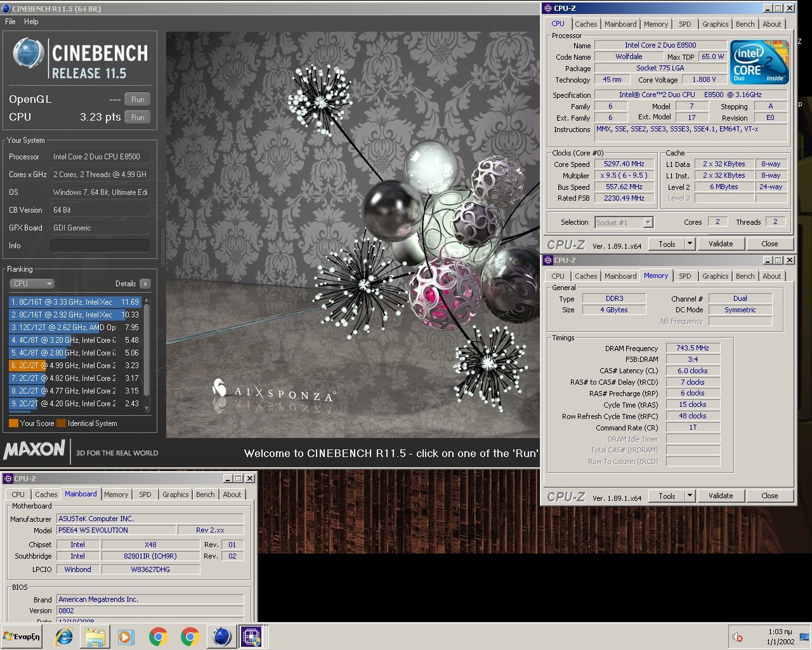Viewport: 812px width, 650px height.
Task: Open Memory tab in CPU-Z processor window
Action: 656,24
